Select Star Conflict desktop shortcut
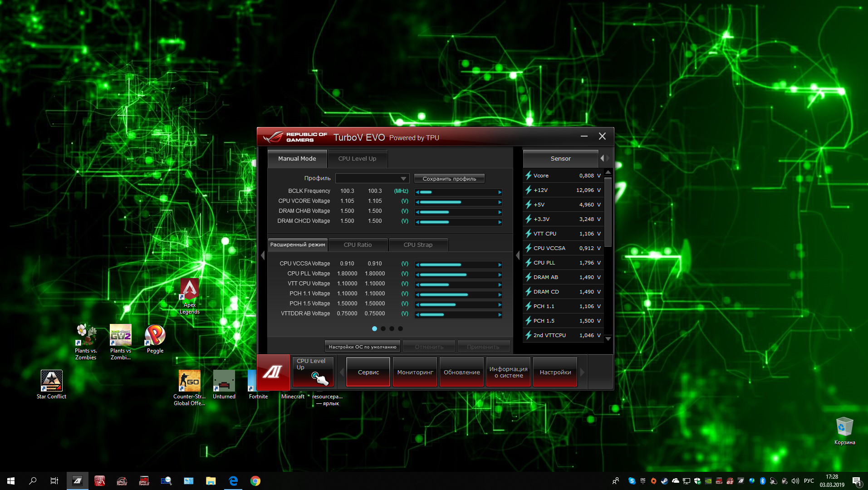 point(51,385)
